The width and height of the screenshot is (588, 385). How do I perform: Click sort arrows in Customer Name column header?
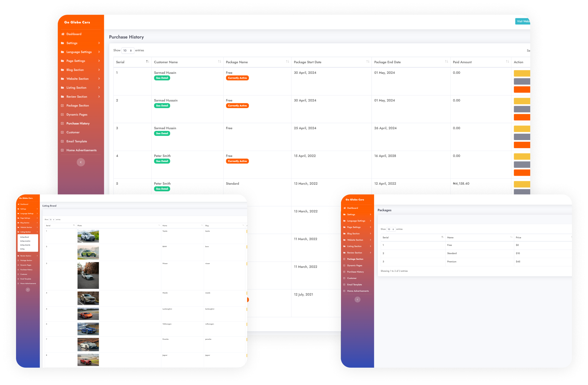219,62
